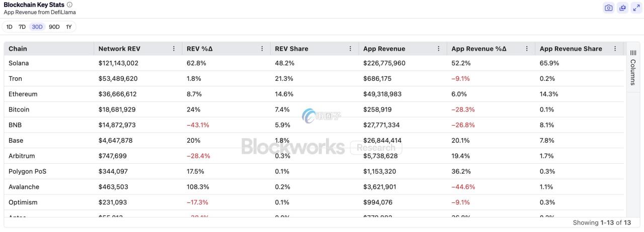
Task: Click Solana's REV Share 48.2%
Action: point(284,63)
